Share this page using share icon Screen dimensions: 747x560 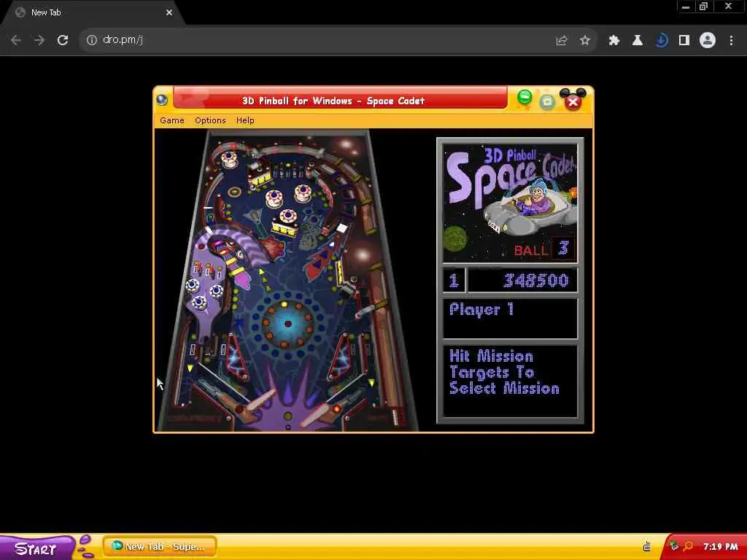pyautogui.click(x=562, y=41)
